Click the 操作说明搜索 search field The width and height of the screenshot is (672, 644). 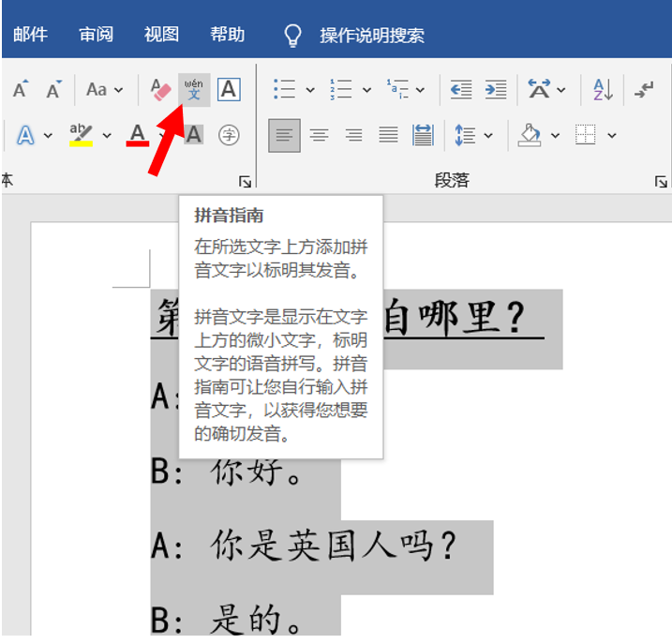point(372,36)
